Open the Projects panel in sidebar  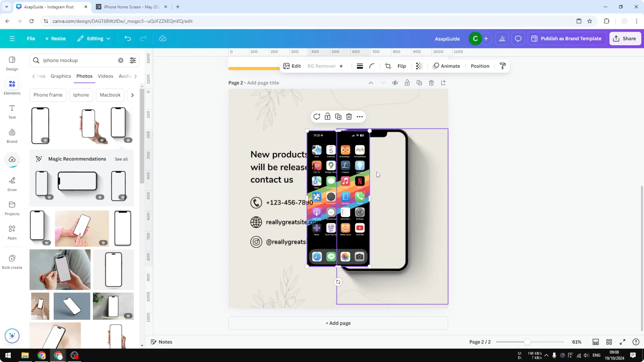(x=12, y=208)
